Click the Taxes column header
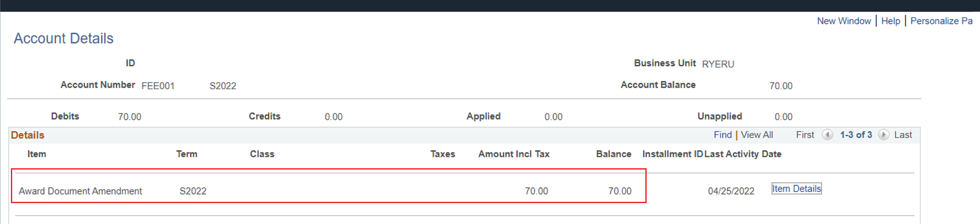The height and width of the screenshot is (224, 980). click(x=443, y=154)
